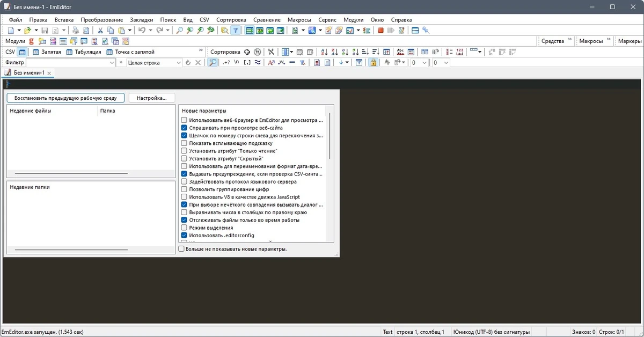This screenshot has height=337, width=644.
Task: Click the escape sequence \n filter icon
Action: pos(237,63)
